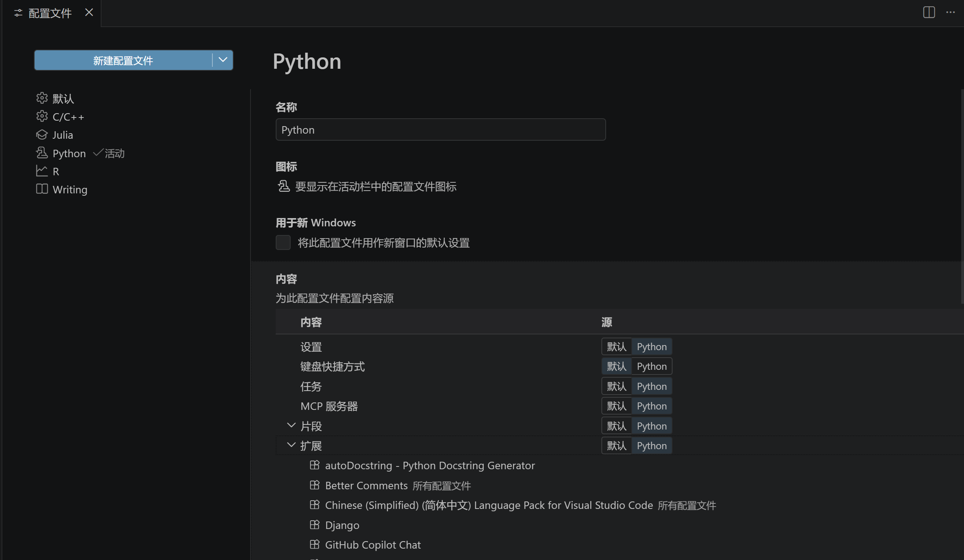Click the Julia profile graduation cap icon
The image size is (964, 560).
click(x=42, y=134)
